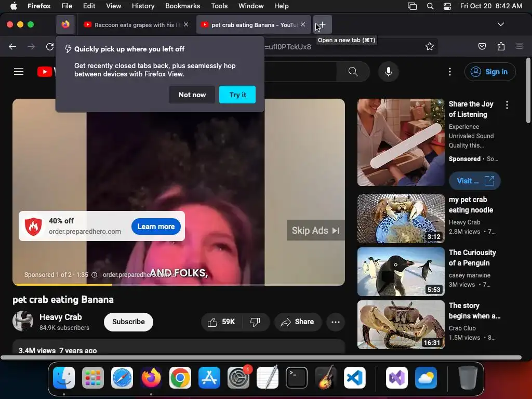Click Visit button on sponsored card
The image size is (532, 399).
tap(475, 181)
